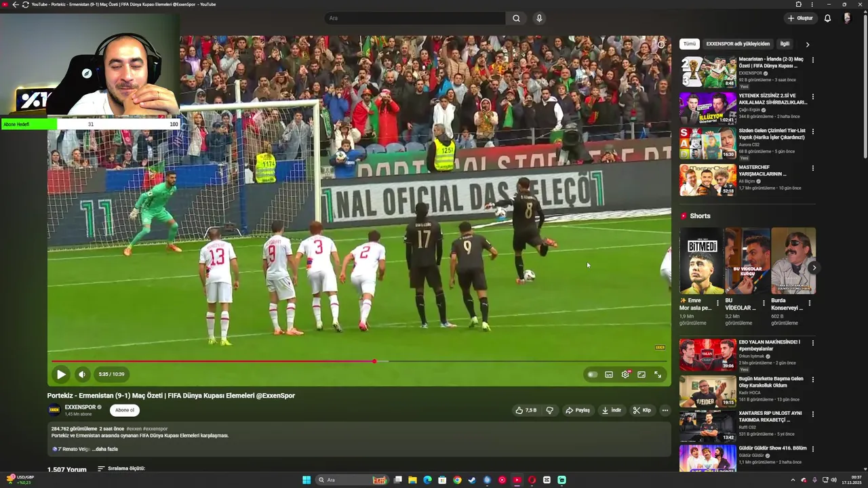Click the İndir download button
The width and height of the screenshot is (868, 488).
tap(612, 410)
